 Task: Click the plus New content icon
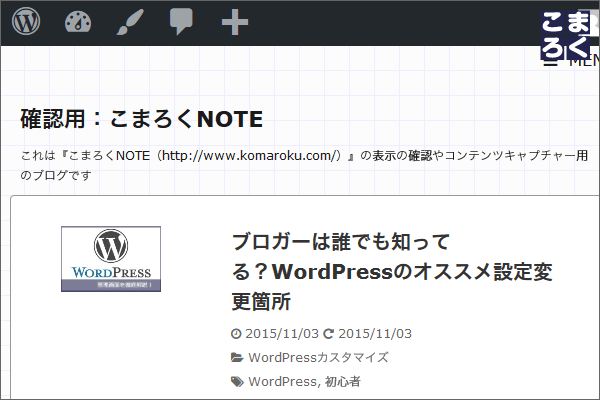235,22
